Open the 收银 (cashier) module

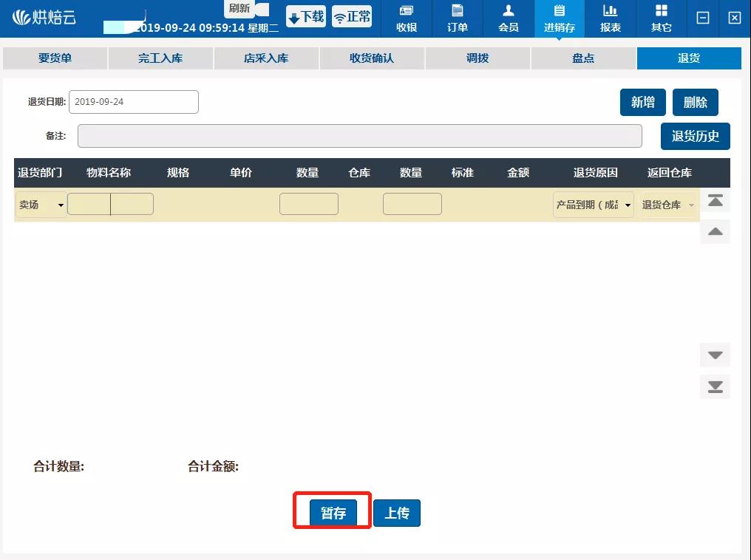(406, 18)
